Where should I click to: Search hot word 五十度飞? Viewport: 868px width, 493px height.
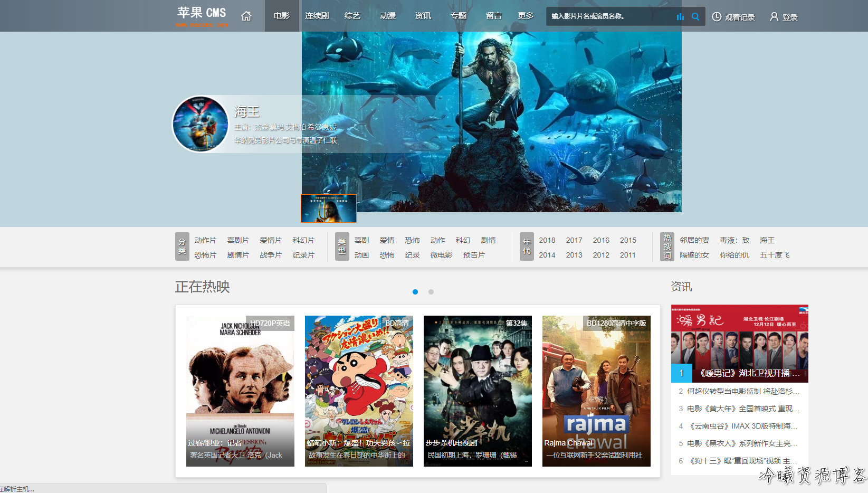(775, 255)
